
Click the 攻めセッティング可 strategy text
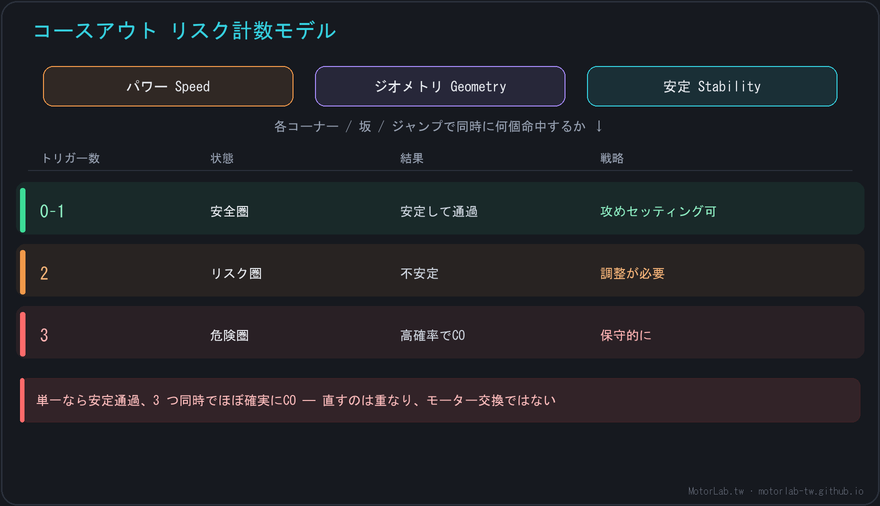658,211
